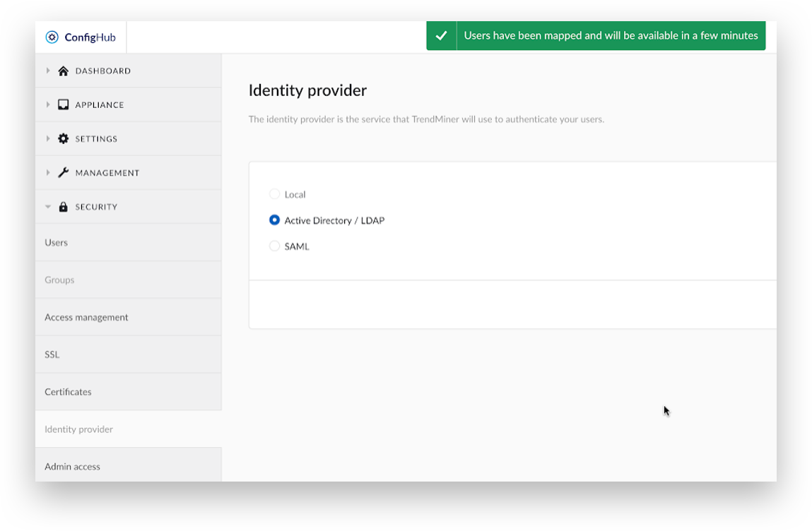Click the MANAGEMENT label in sidebar

[107, 173]
